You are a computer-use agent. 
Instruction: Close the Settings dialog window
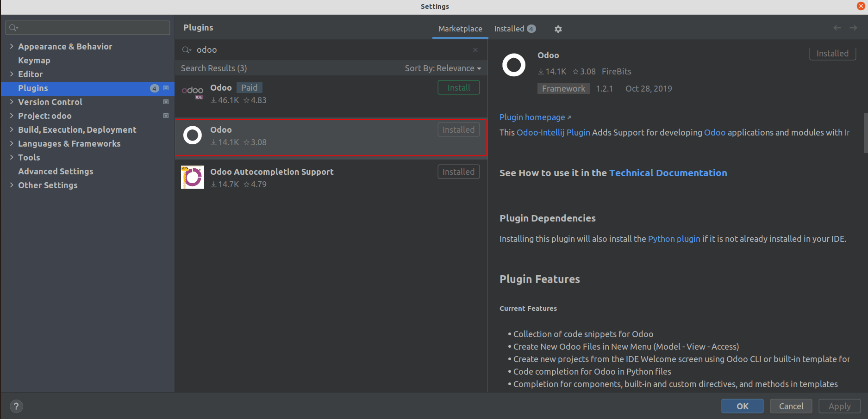point(861,6)
